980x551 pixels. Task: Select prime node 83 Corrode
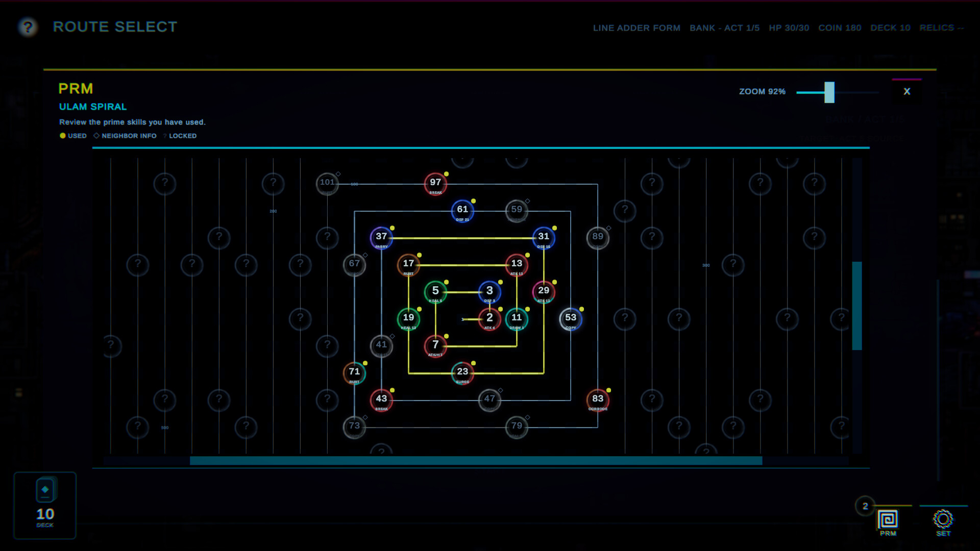tap(598, 400)
